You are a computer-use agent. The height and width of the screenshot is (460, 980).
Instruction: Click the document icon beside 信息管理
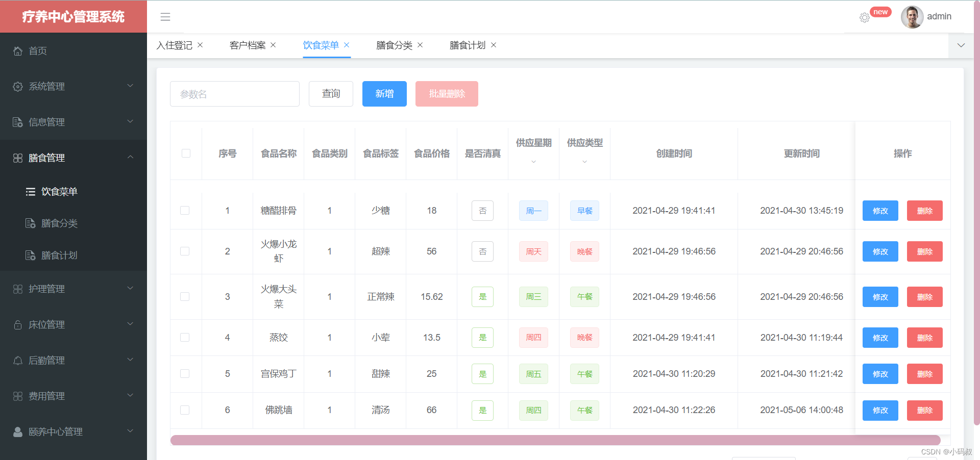[x=18, y=122]
